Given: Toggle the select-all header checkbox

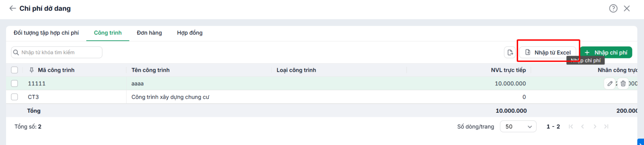Looking at the screenshot, I should tap(14, 70).
